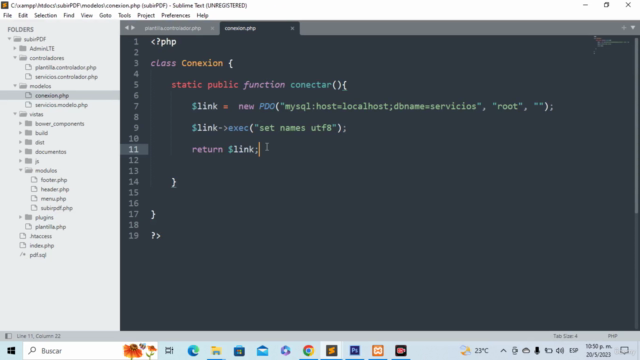Viewport: 640px width, 360px height.
Task: Expand the AdminLTE folder
Action: click(15, 49)
